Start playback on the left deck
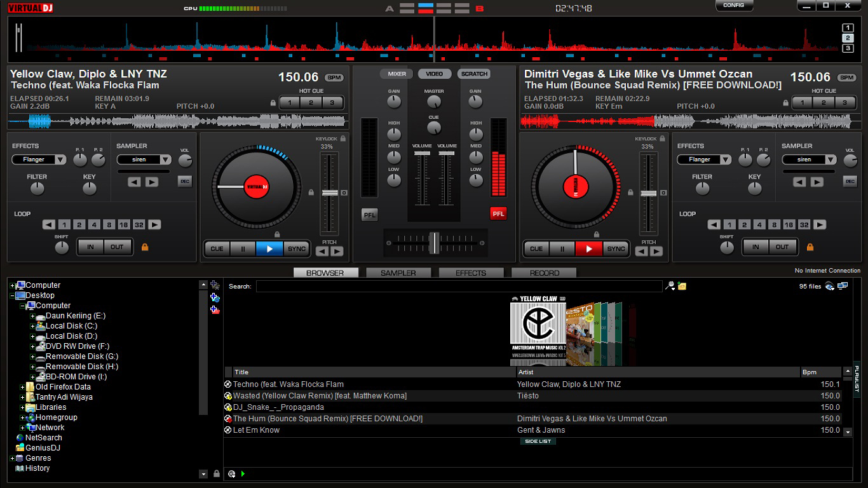This screenshot has width=868, height=488. tap(269, 249)
